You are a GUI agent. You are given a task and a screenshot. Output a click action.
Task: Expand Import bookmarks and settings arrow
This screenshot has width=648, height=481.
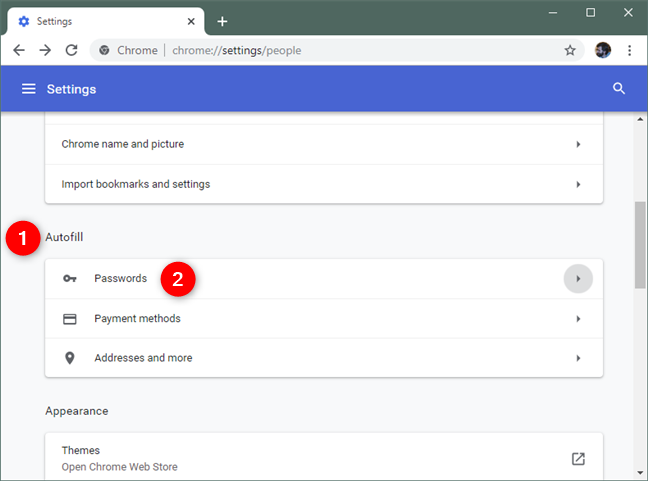pos(578,184)
